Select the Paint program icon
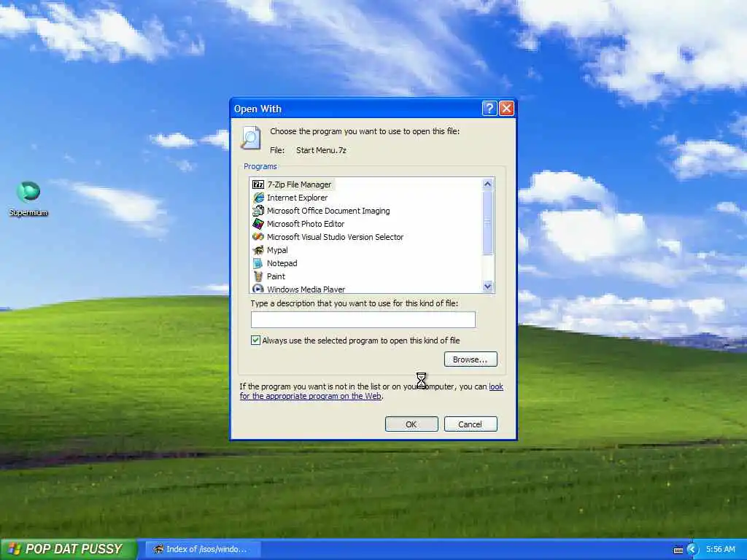 pyautogui.click(x=258, y=276)
